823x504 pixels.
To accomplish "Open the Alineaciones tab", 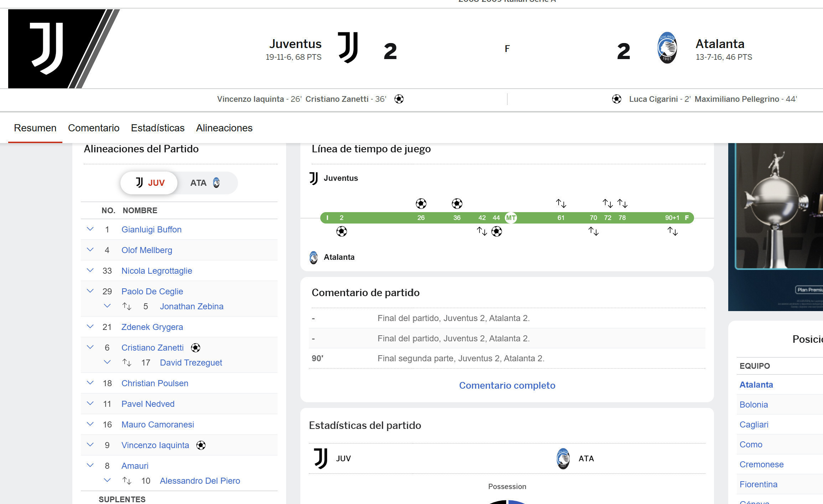I will [x=224, y=128].
